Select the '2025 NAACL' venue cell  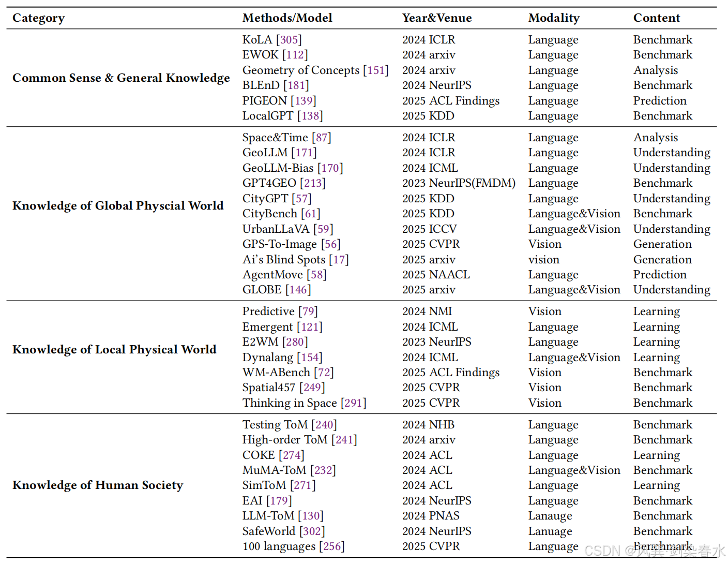[x=436, y=275]
